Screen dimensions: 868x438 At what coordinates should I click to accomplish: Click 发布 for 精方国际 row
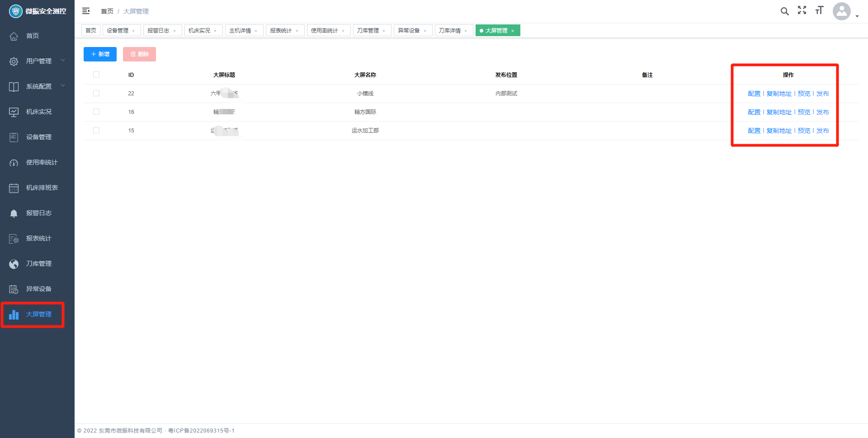822,112
